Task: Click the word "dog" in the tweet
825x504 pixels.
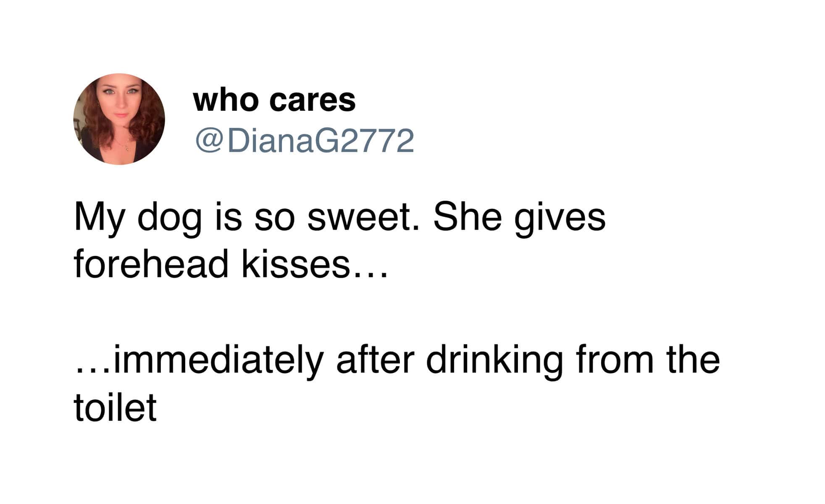Action: pos(169,218)
